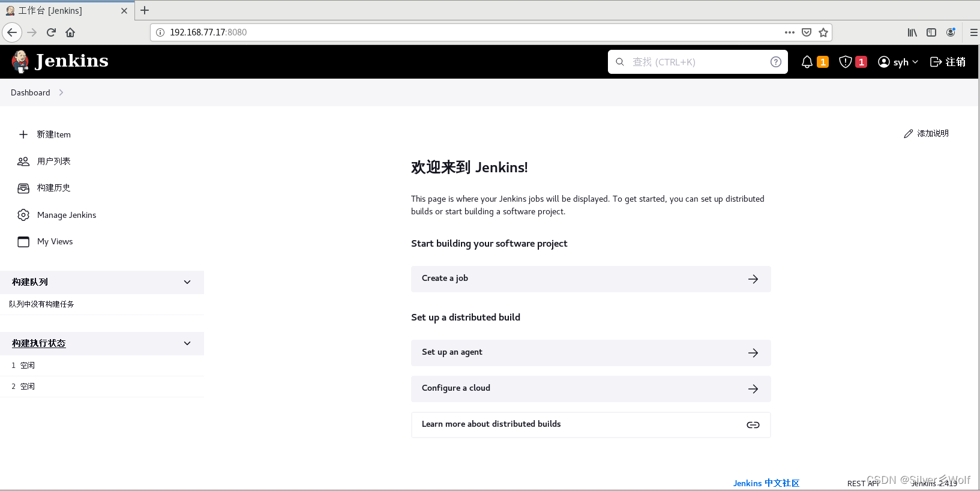The image size is (980, 491).
Task: Click the magnifier icon in search box
Action: 620,62
